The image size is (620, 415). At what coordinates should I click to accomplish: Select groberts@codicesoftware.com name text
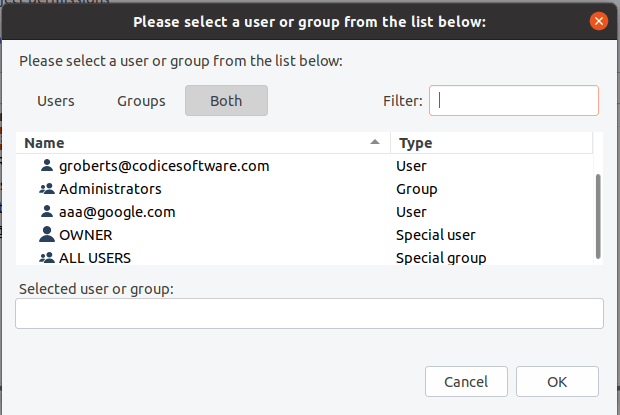click(164, 166)
